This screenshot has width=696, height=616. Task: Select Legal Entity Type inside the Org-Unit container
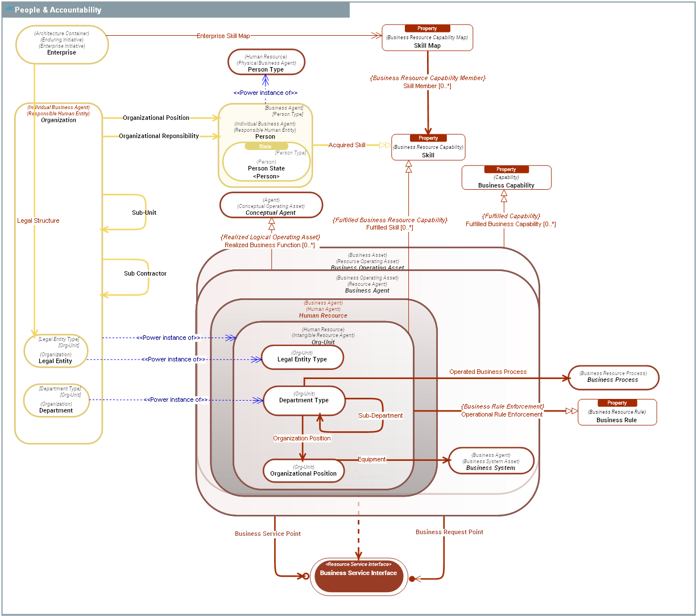pyautogui.click(x=303, y=357)
